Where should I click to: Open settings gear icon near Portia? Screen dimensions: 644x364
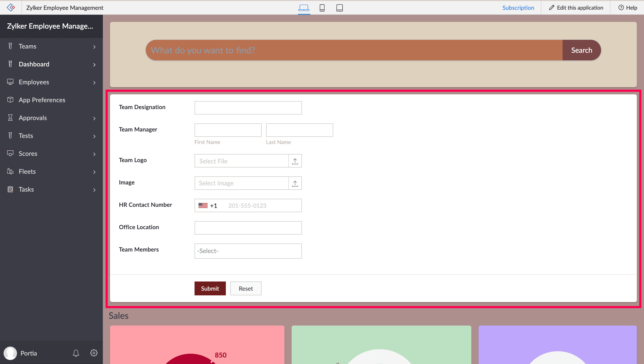pyautogui.click(x=94, y=353)
